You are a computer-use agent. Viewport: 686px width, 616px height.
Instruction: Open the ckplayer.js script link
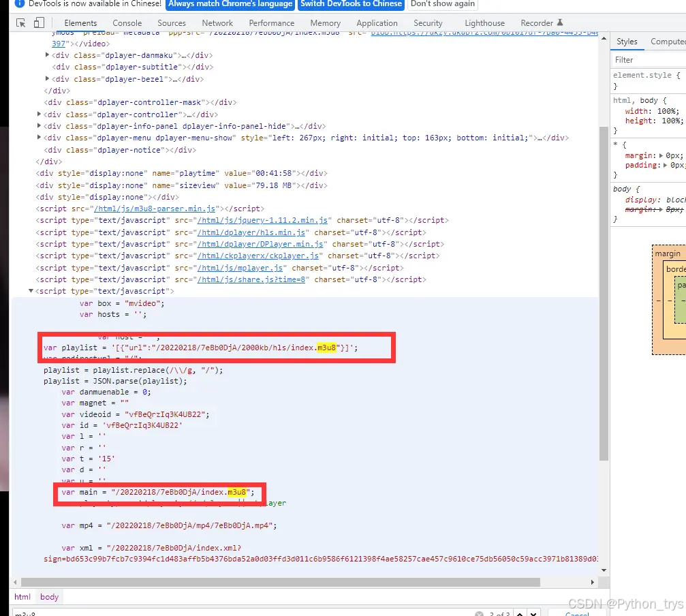pos(258,256)
